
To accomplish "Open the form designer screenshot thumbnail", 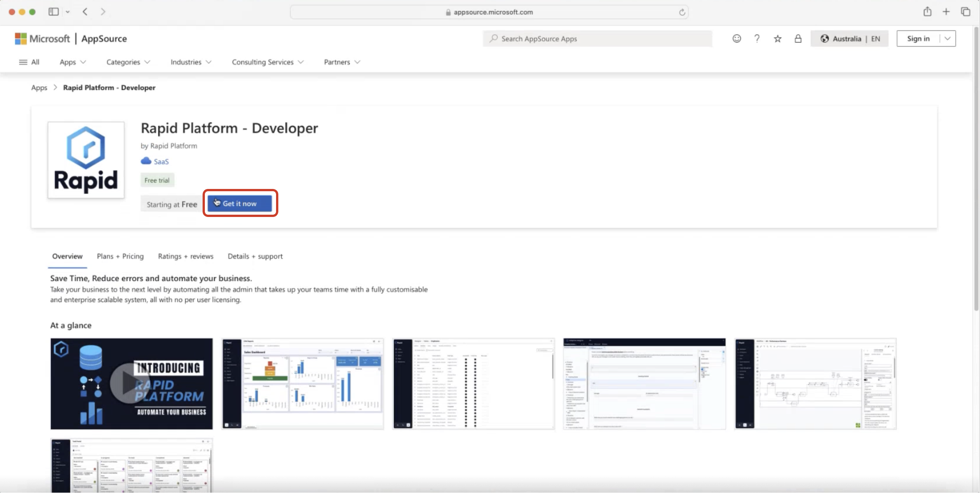I will 644,384.
